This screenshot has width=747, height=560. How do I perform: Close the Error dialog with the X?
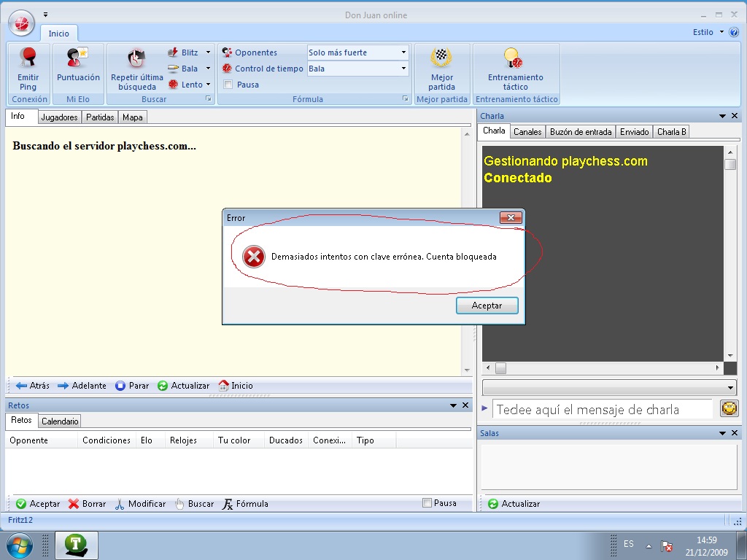pos(511,217)
